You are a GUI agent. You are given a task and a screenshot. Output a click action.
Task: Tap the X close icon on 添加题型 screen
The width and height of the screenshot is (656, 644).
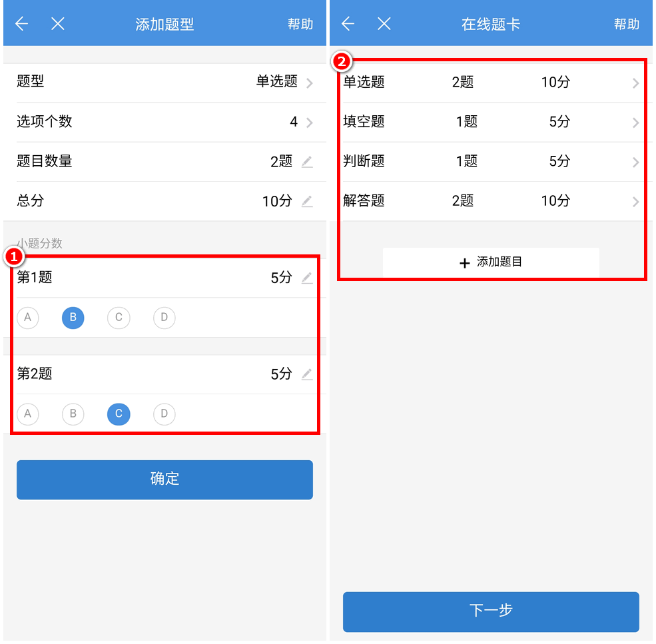pyautogui.click(x=58, y=24)
